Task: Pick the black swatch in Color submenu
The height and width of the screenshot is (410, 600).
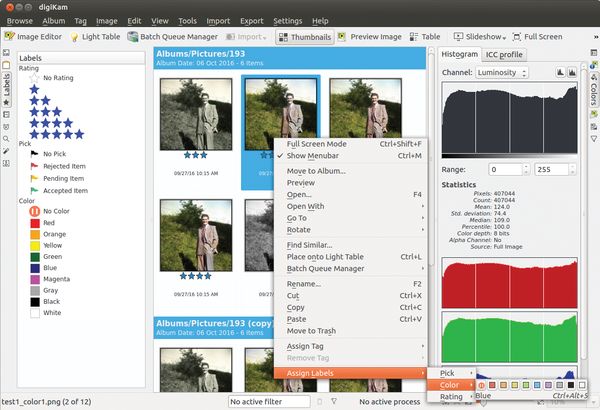Action: point(571,385)
